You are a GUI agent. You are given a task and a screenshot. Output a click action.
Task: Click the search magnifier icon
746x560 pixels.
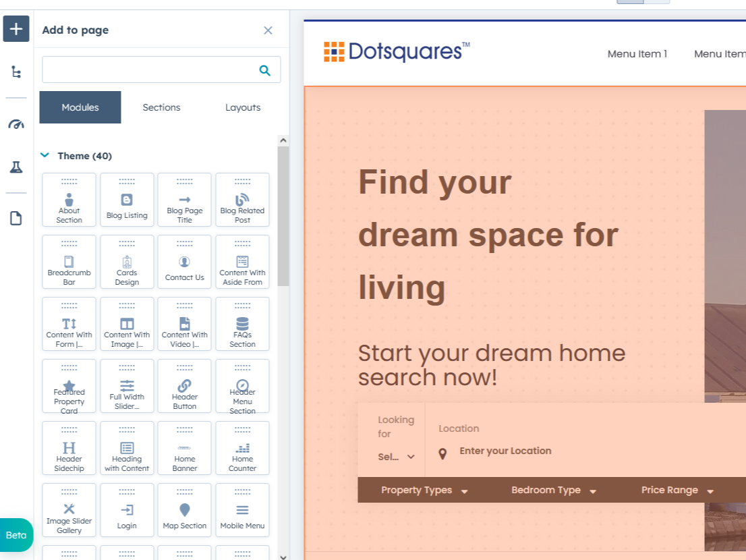pos(265,70)
